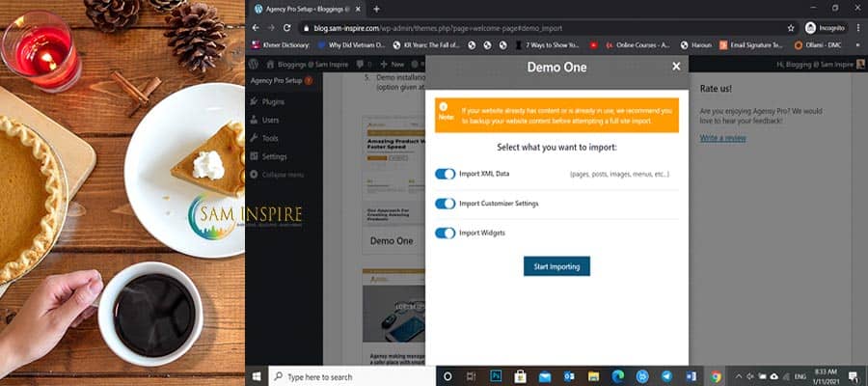This screenshot has width=868, height=386.
Task: Open the Online Courses - A... bookmark
Action: (637, 45)
